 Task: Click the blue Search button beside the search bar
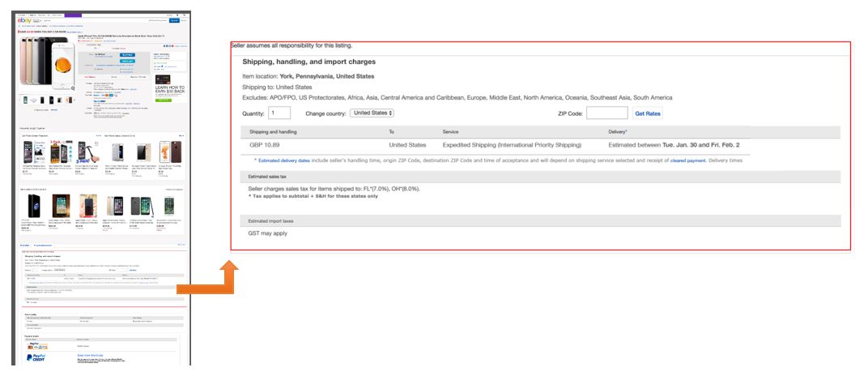[x=174, y=20]
